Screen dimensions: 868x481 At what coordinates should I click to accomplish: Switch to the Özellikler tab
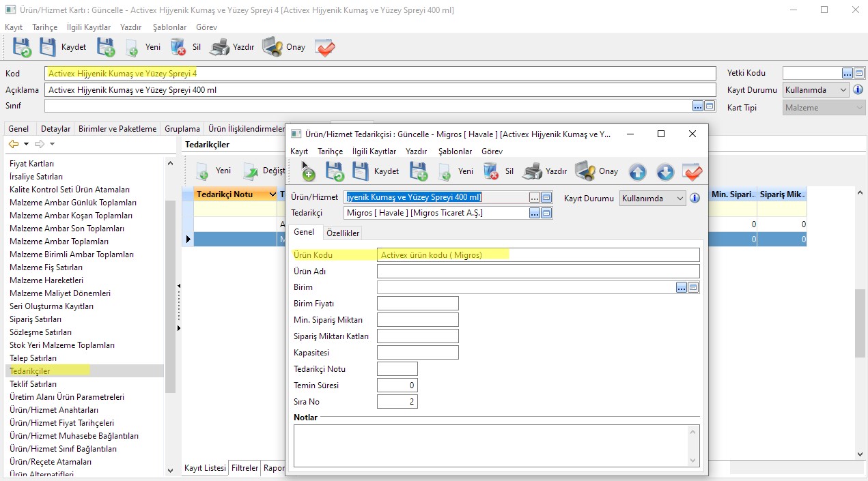pyautogui.click(x=343, y=233)
